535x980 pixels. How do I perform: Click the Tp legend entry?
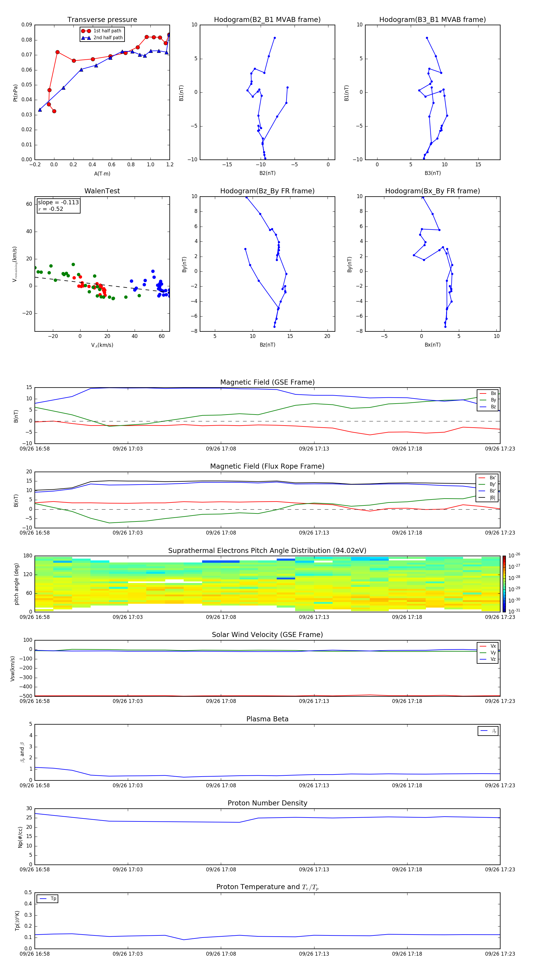coord(48,899)
